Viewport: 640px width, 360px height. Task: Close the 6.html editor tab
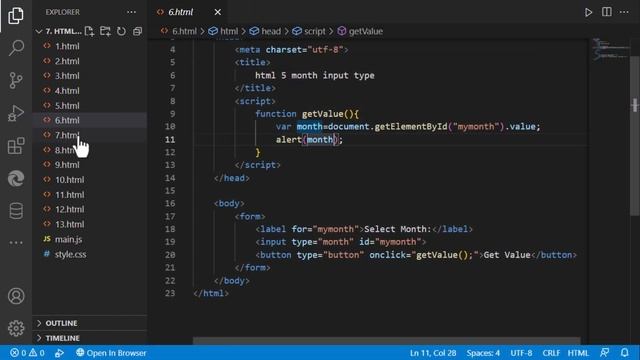[x=218, y=12]
